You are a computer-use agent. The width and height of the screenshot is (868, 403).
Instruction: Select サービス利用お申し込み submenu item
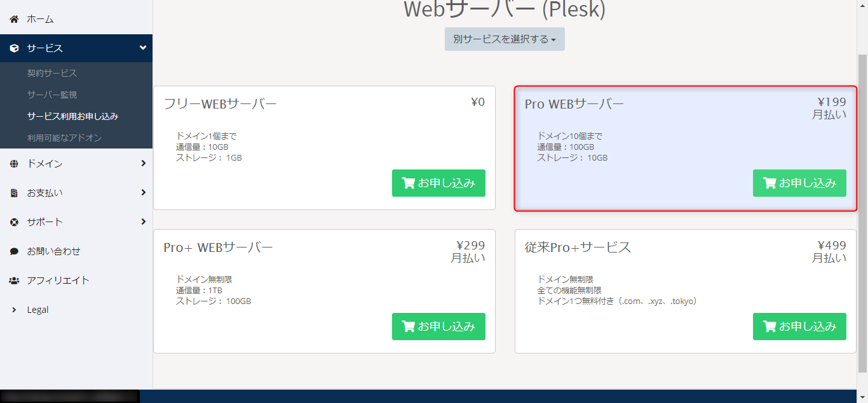tap(72, 116)
